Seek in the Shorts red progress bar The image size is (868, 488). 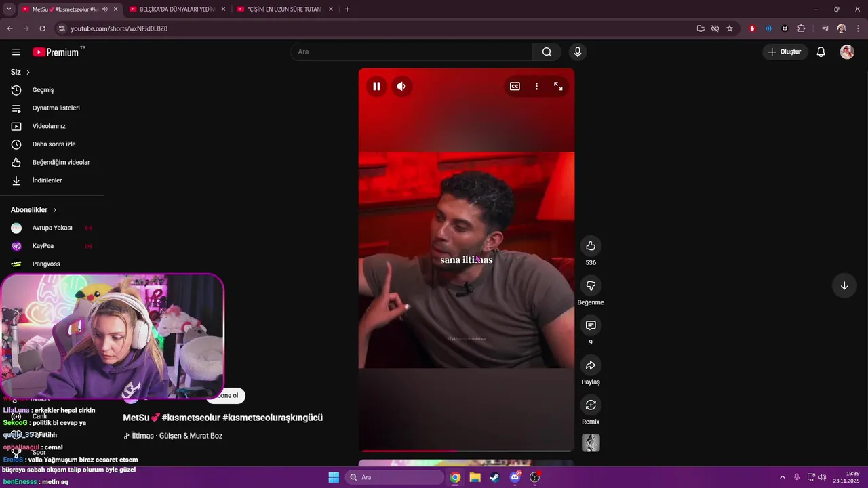coord(466,451)
